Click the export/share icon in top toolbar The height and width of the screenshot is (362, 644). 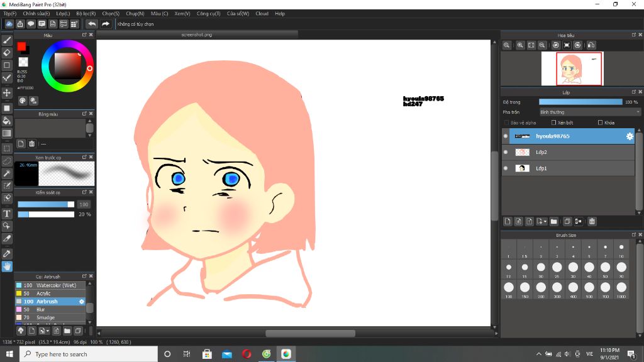tap(20, 24)
